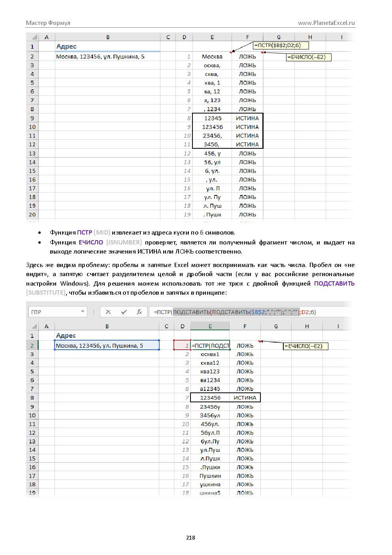Open the www.PlanetaExcel.ru link

pyautogui.click(x=326, y=23)
